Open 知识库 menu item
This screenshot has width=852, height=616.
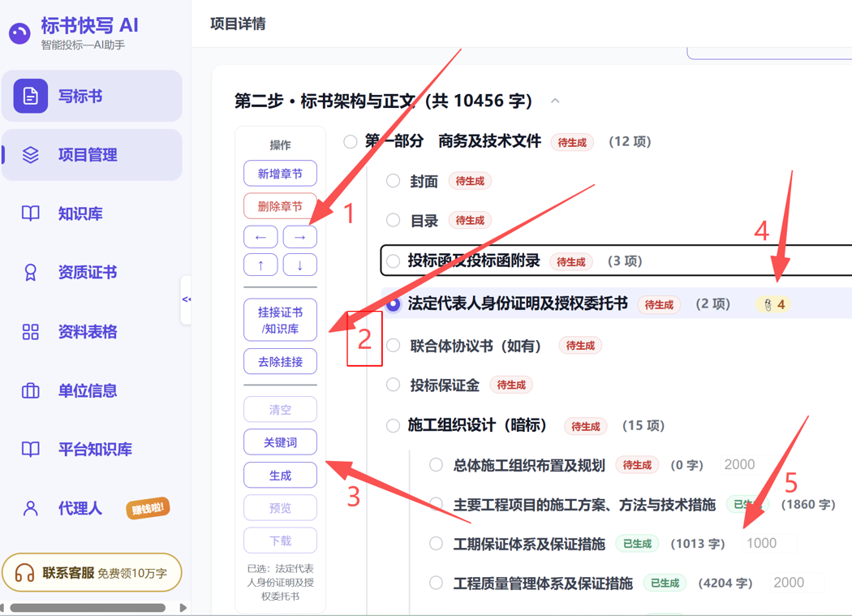click(92, 213)
